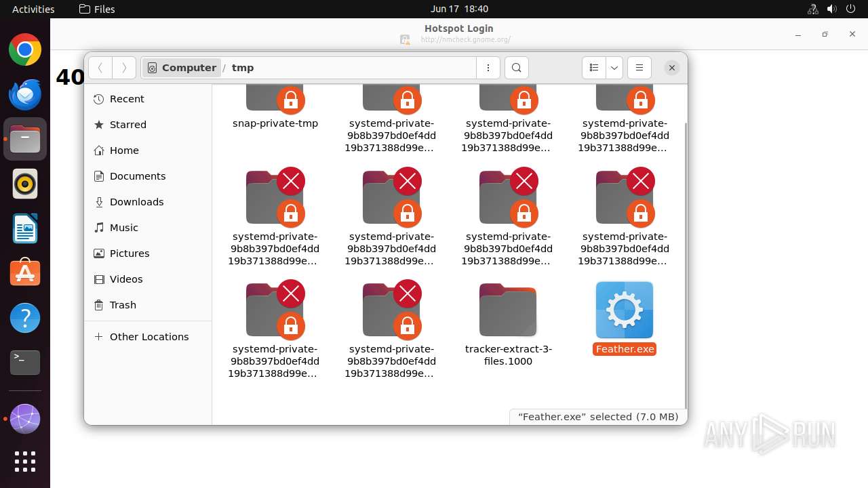
Task: Go back with the left arrow button
Action: click(100, 68)
